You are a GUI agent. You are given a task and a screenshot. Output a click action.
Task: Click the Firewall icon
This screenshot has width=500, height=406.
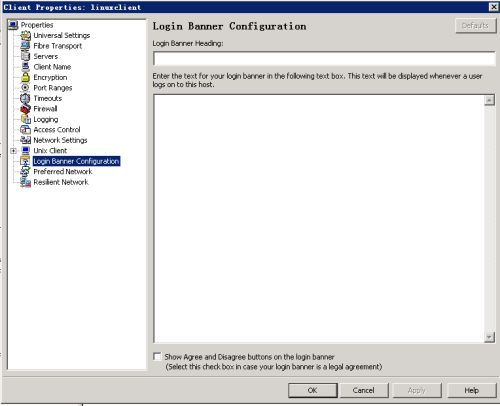(25, 109)
